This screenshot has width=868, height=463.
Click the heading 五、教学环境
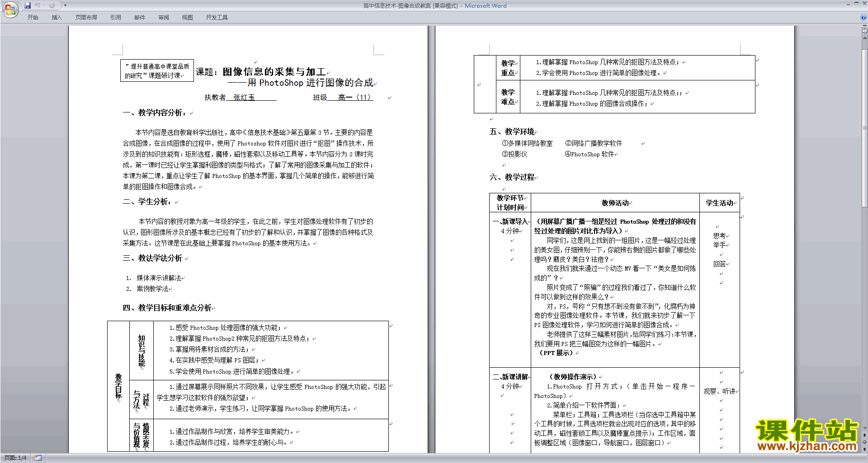(512, 131)
